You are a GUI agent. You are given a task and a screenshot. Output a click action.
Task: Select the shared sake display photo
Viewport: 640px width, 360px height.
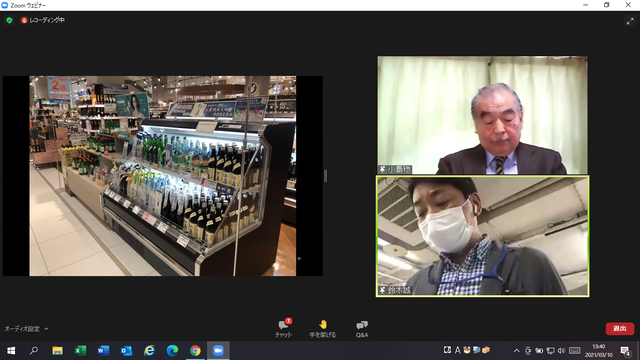163,176
